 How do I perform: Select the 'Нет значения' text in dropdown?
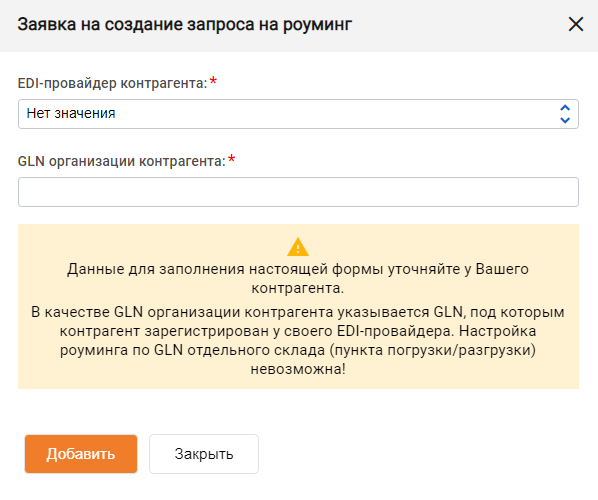click(x=71, y=113)
